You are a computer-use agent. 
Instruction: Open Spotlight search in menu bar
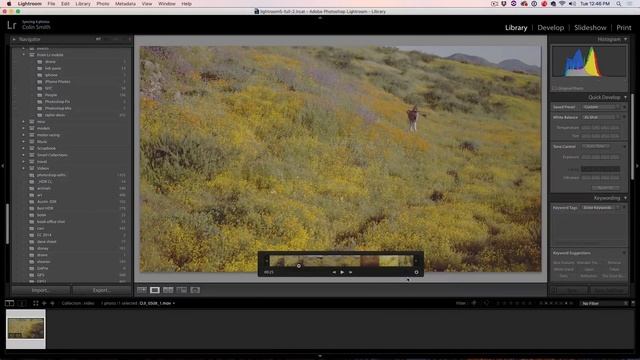pos(619,4)
